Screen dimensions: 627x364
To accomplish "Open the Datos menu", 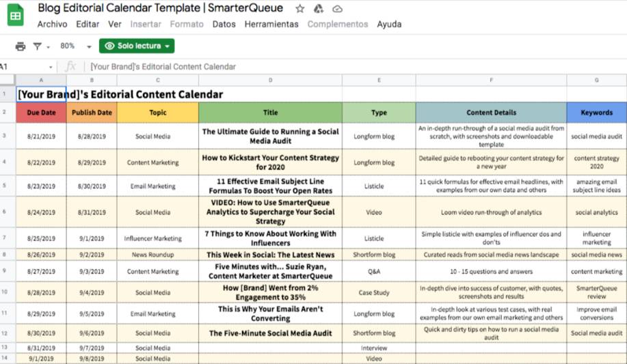I will pyautogui.click(x=224, y=25).
